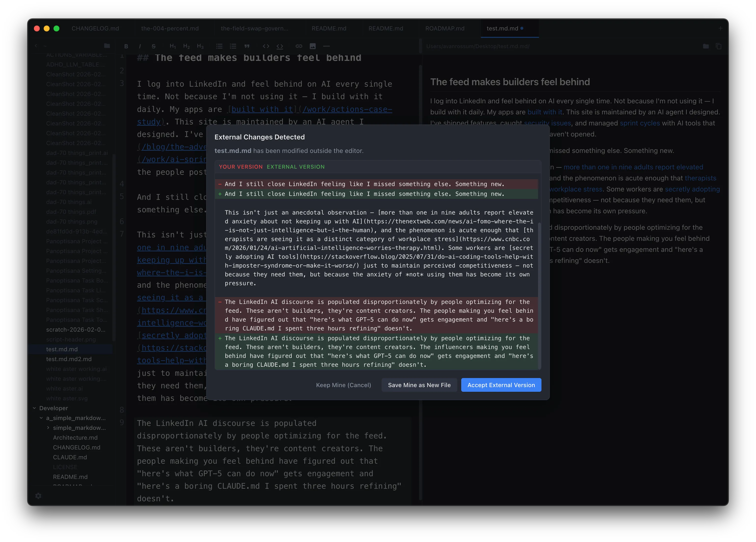
Task: Accept External Version of test.md.md
Action: pos(501,385)
